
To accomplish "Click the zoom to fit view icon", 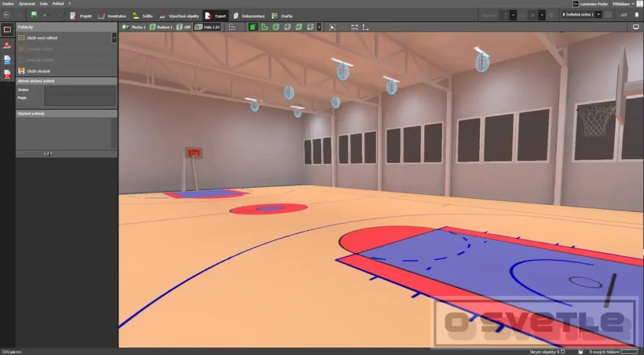I will coord(332,27).
